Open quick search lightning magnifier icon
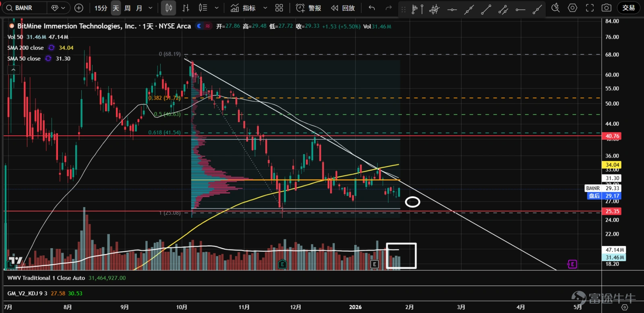Image resolution: width=644 pixels, height=313 pixels. [555, 8]
